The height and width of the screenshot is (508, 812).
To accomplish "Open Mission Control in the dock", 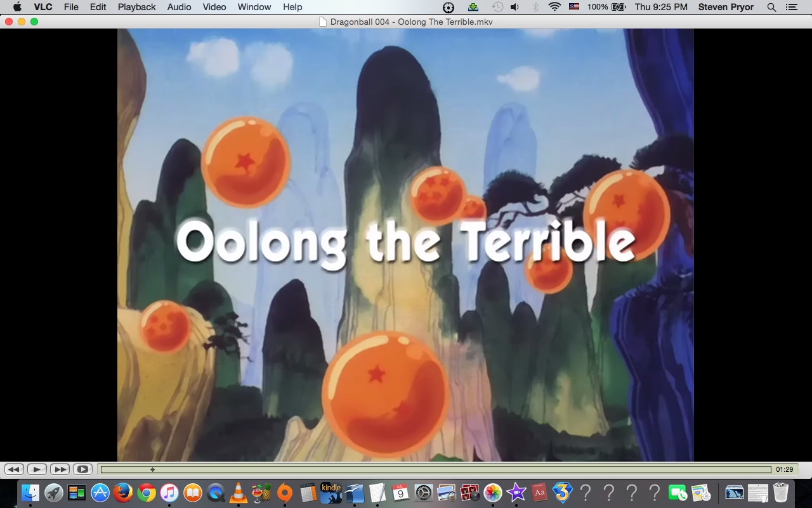I will [77, 492].
